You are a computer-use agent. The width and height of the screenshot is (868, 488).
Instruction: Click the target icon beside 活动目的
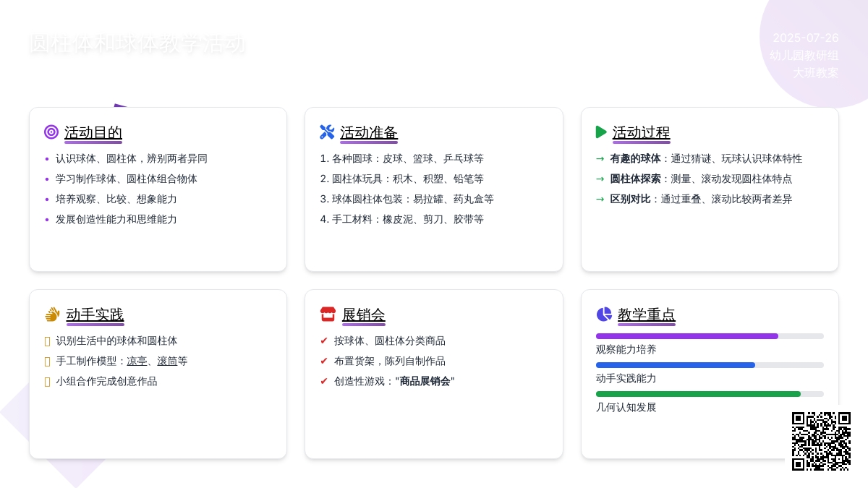click(51, 132)
